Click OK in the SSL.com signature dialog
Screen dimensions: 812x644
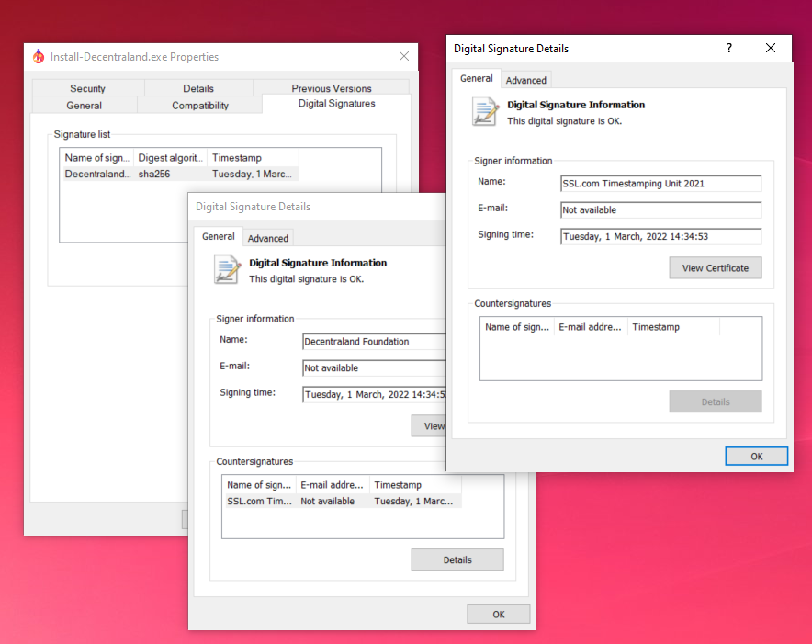click(x=756, y=456)
